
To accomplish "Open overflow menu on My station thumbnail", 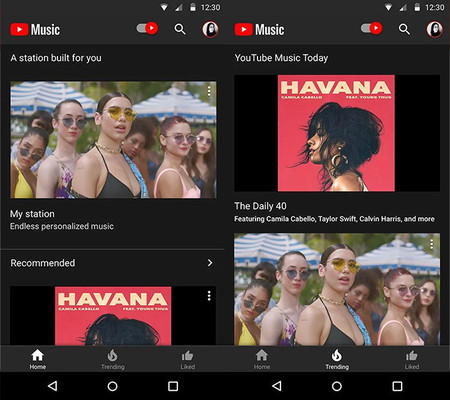I will pos(209,91).
